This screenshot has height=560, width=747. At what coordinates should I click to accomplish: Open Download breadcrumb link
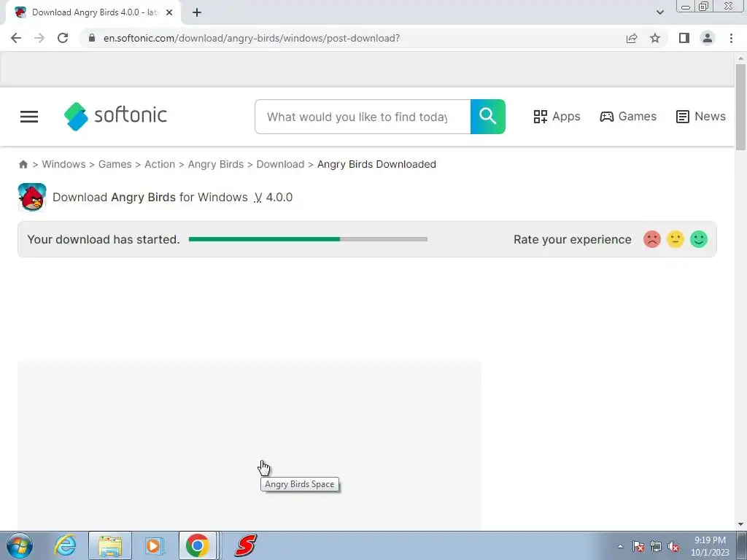[x=280, y=164]
